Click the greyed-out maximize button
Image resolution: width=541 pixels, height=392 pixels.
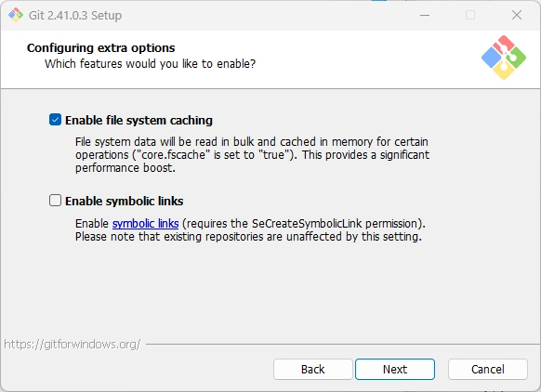[x=470, y=15]
